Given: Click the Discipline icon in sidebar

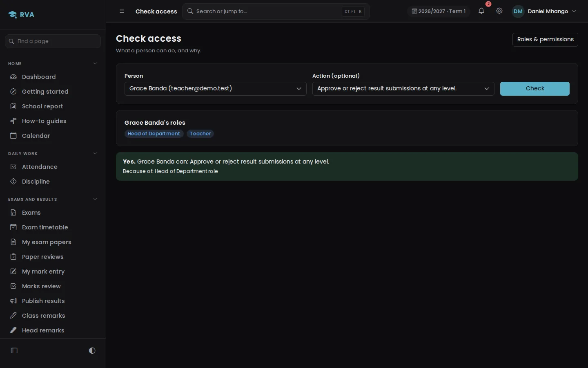Looking at the screenshot, I should tap(13, 182).
